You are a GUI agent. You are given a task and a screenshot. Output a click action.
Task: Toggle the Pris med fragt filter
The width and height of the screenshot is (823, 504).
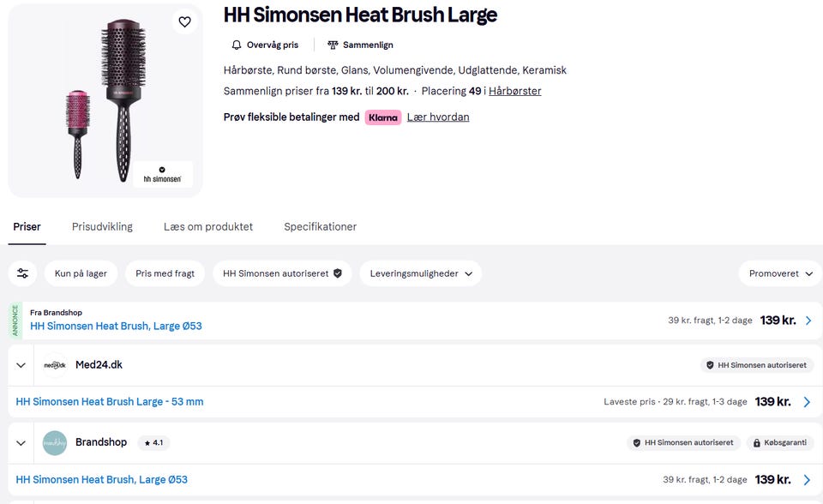tap(165, 273)
